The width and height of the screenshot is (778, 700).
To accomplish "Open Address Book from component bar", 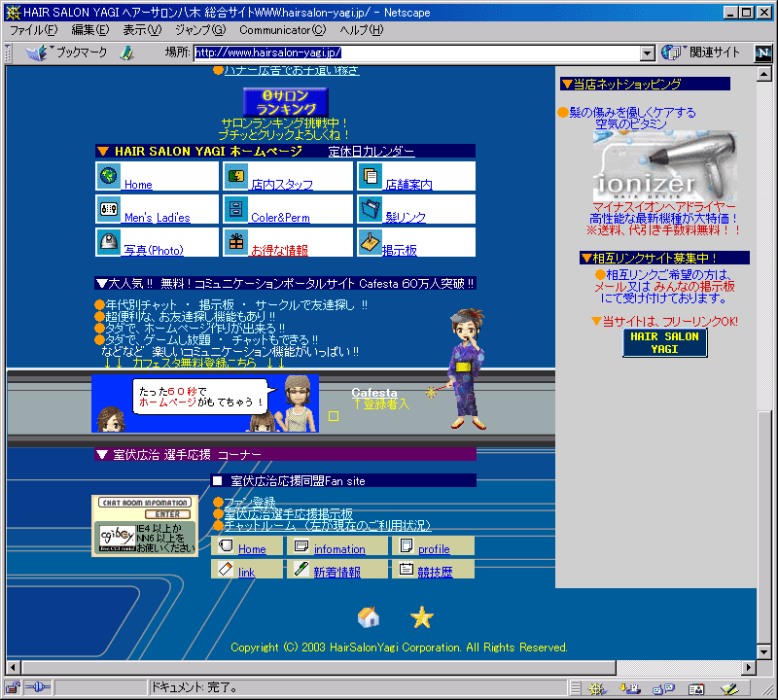I will click(x=696, y=688).
